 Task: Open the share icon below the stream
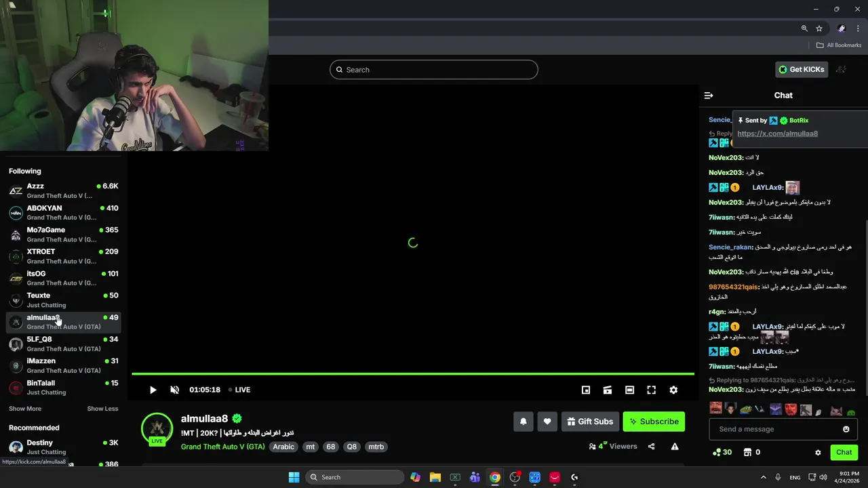click(651, 447)
